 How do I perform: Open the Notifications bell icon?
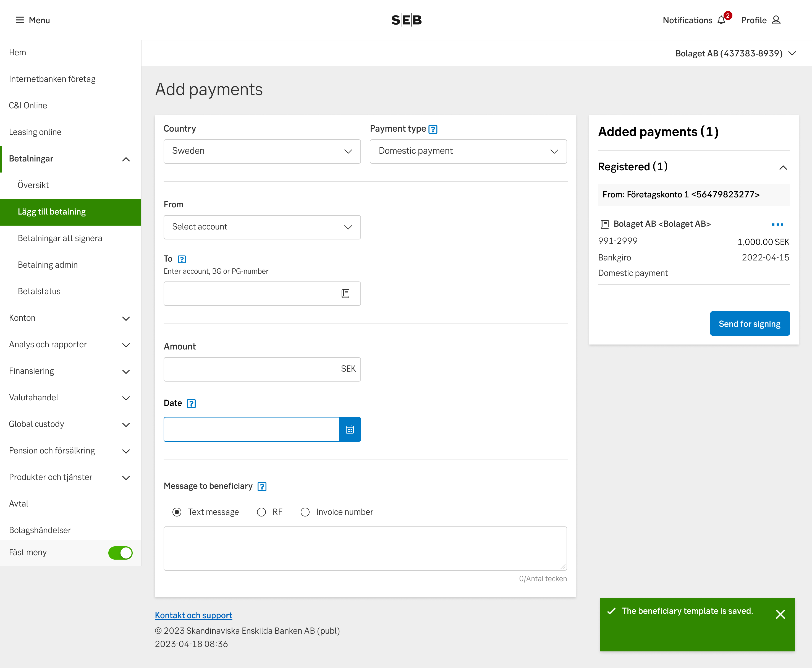click(x=721, y=20)
